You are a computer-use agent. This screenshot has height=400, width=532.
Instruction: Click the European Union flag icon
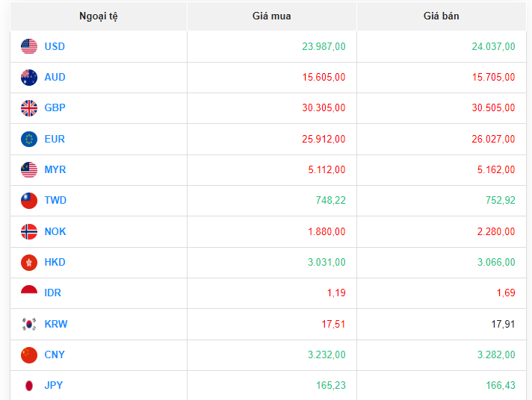click(29, 139)
